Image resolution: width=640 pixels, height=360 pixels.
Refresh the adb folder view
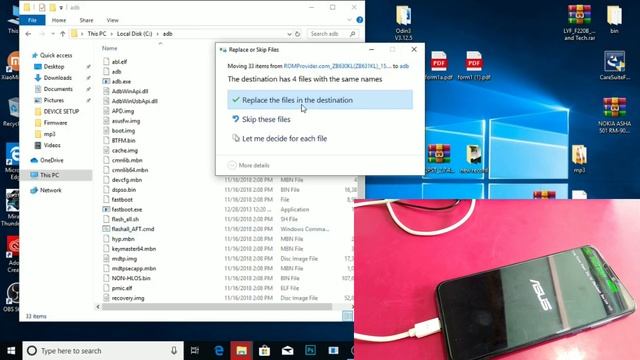(298, 34)
